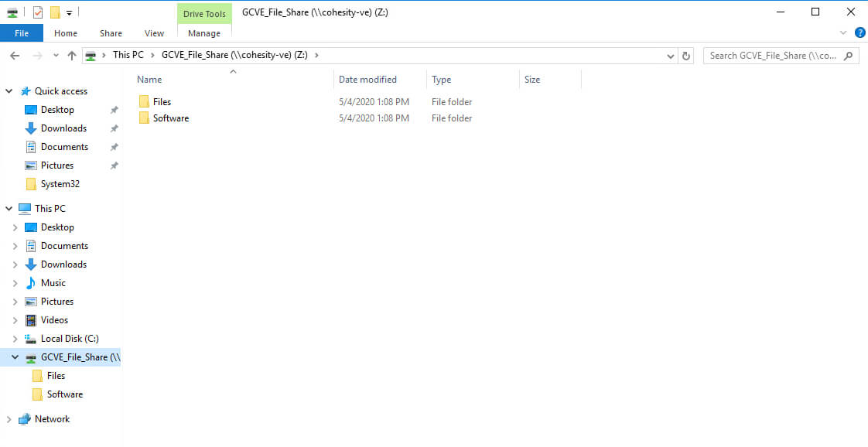
Task: Click the Back navigation arrow
Action: [15, 56]
